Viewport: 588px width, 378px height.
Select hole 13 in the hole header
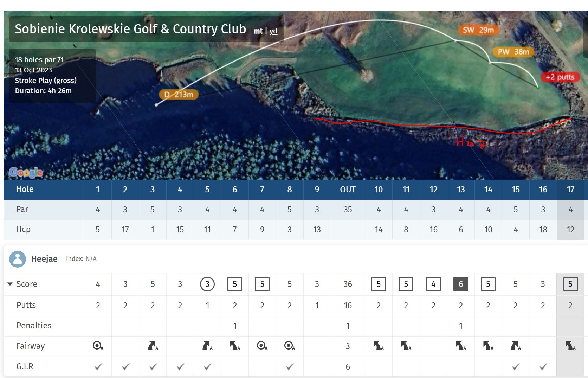pos(460,190)
